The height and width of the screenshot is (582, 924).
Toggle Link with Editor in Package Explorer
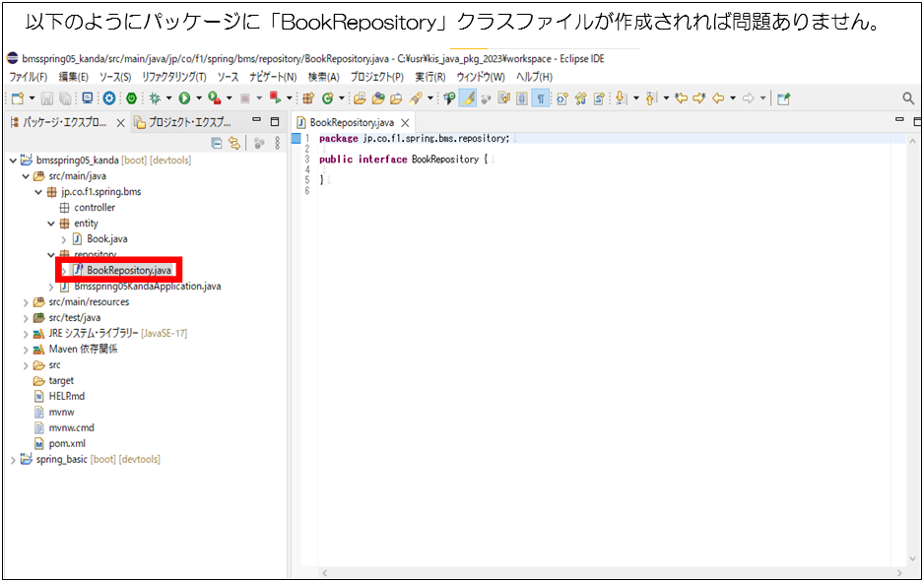click(x=234, y=143)
